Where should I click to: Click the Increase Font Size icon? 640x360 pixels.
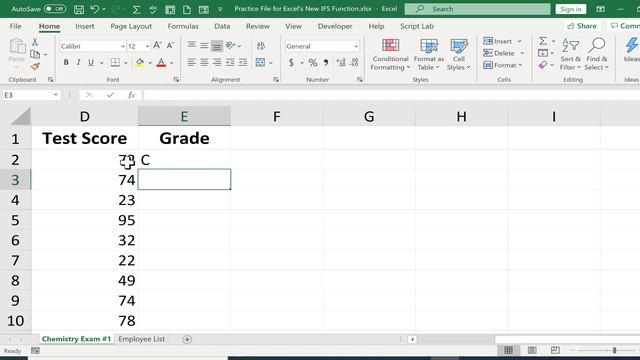pos(157,46)
